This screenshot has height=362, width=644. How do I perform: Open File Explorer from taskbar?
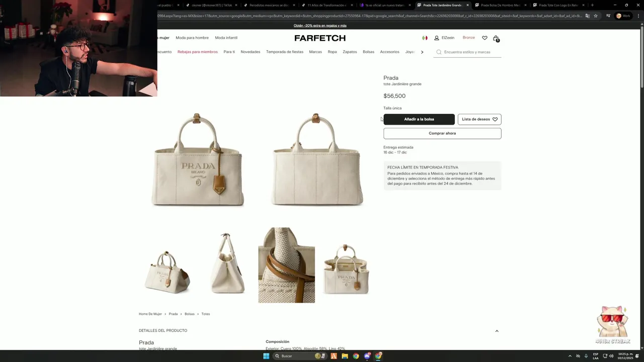(x=345, y=356)
